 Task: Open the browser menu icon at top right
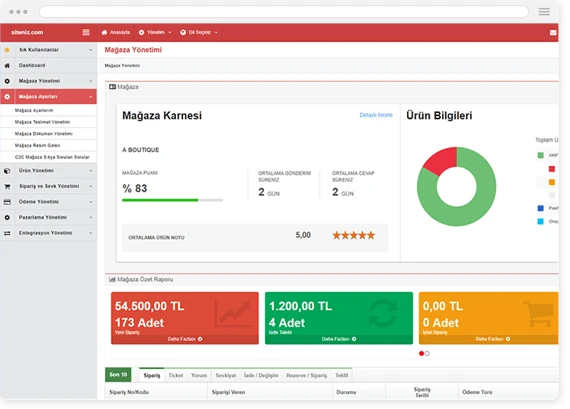tap(544, 12)
